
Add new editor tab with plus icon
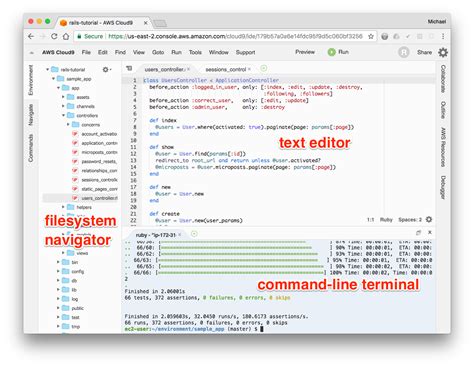click(x=263, y=68)
